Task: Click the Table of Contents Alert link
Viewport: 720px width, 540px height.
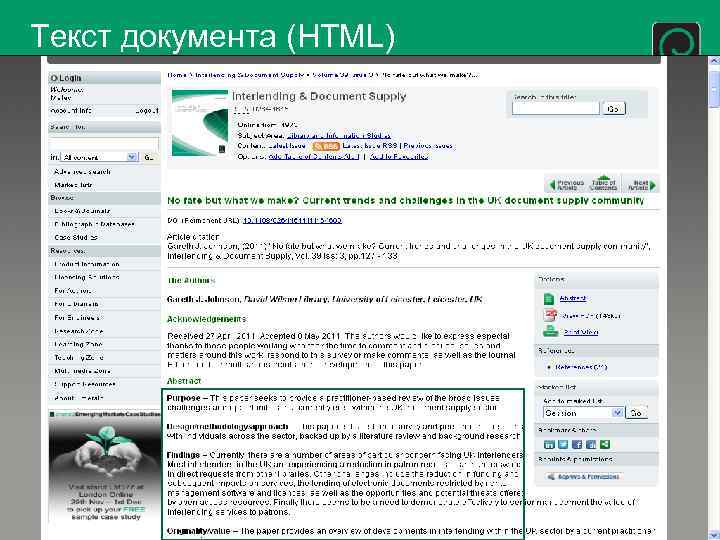Action: pyautogui.click(x=314, y=157)
